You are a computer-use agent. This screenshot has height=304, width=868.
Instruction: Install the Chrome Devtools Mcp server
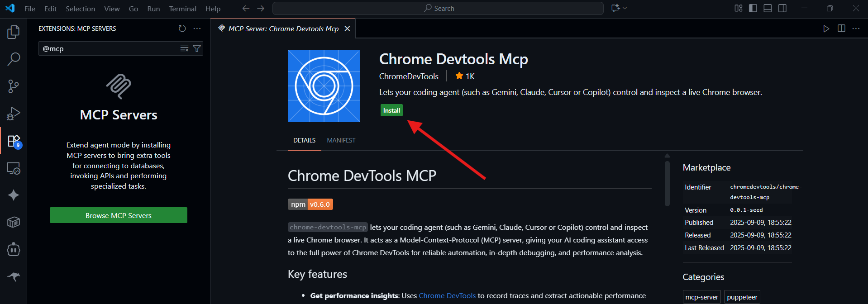pos(391,110)
